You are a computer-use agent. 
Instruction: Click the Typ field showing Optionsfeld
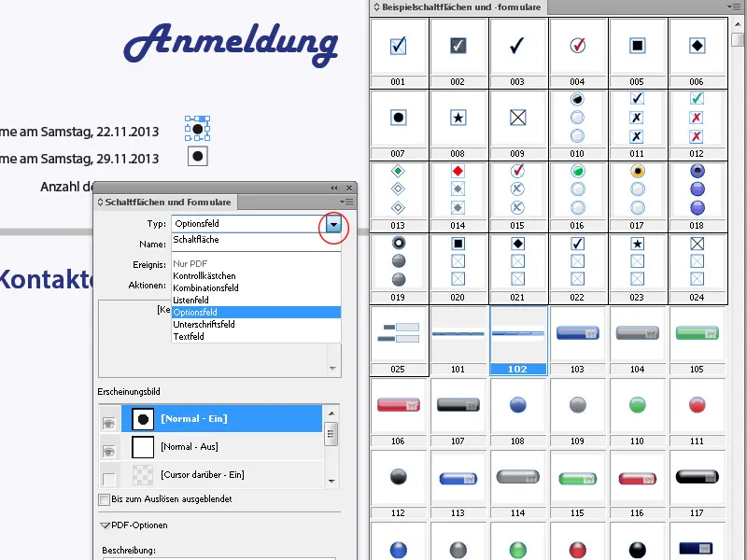(x=248, y=224)
